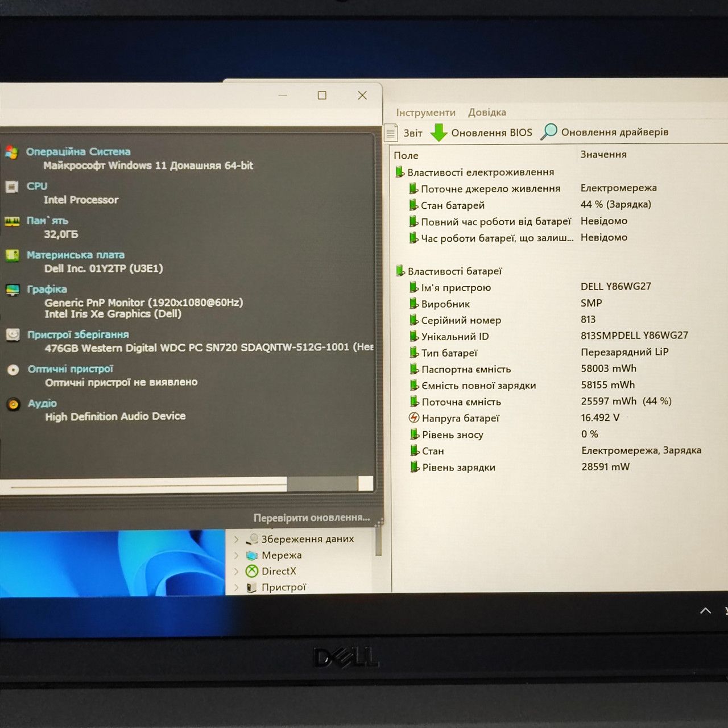The image size is (728, 728).
Task: Expand the DirectX tree node
Action: tap(237, 571)
